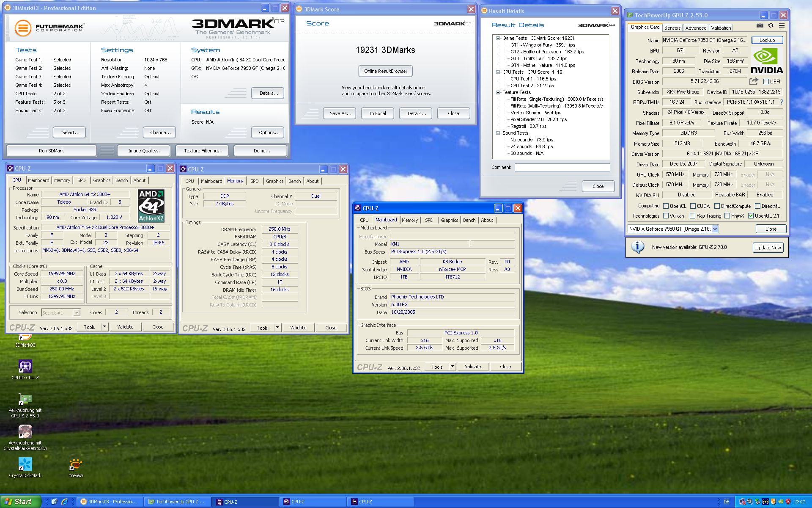Click Save As... in 3DMark Score window

pos(340,113)
